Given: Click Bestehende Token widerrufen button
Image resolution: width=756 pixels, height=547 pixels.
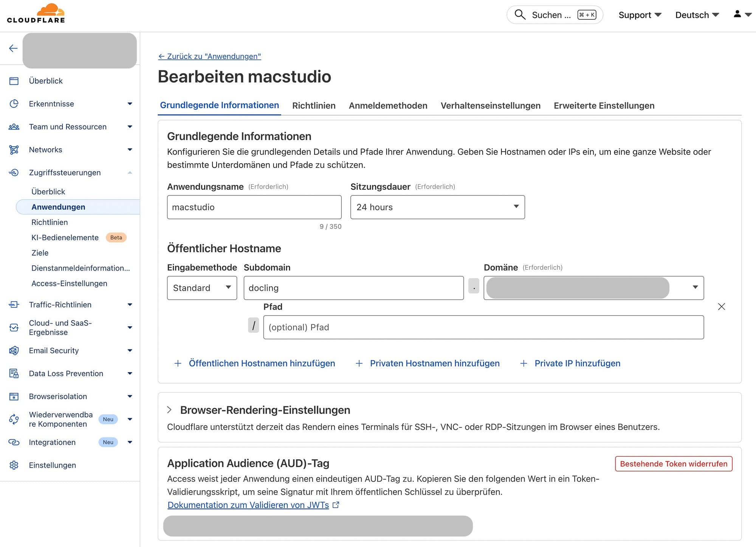Looking at the screenshot, I should click(x=673, y=464).
